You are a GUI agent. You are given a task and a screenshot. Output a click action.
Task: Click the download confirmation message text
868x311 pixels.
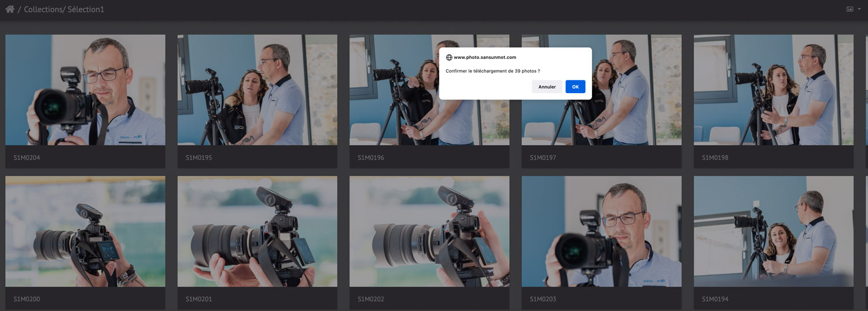pos(492,71)
